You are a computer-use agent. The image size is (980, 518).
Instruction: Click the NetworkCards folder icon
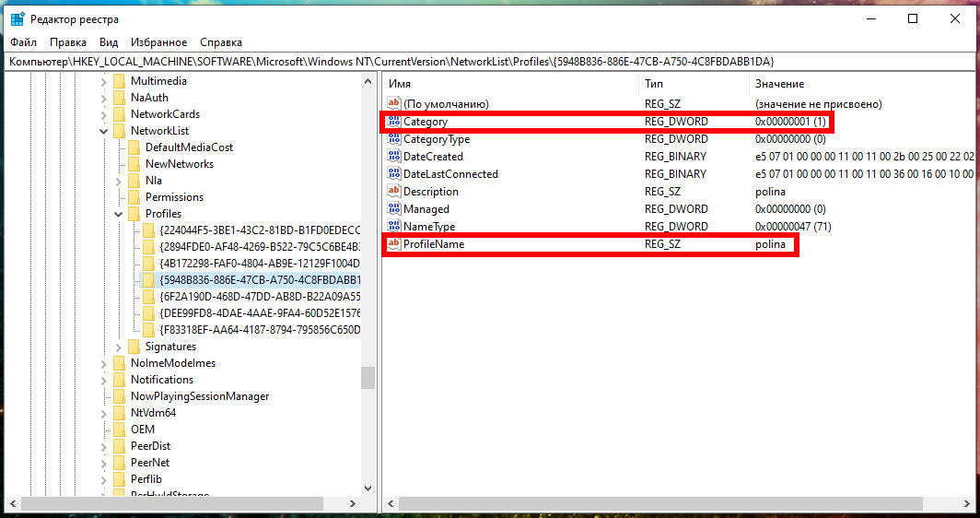pyautogui.click(x=119, y=114)
